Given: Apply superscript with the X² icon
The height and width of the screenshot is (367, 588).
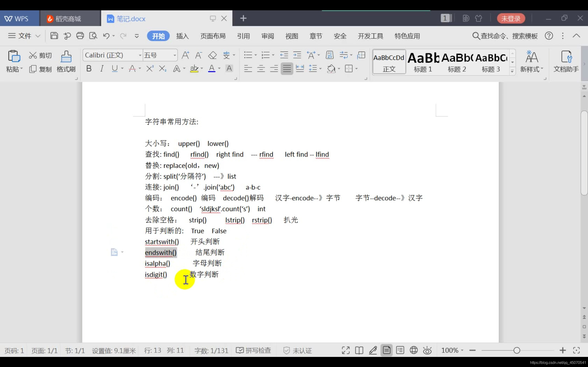Looking at the screenshot, I should pos(150,69).
